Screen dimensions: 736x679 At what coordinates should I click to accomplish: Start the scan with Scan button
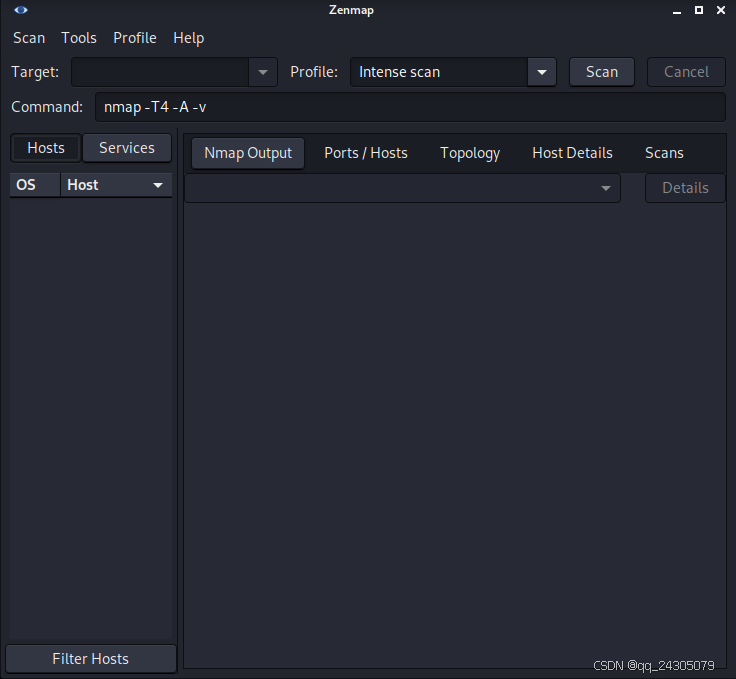pos(602,72)
